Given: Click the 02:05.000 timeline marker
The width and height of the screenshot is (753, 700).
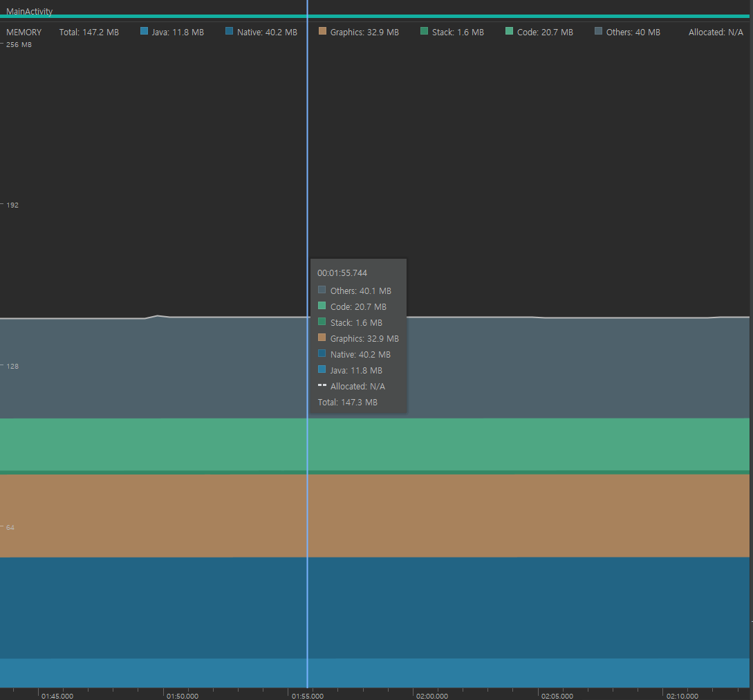Looking at the screenshot, I should 557,696.
